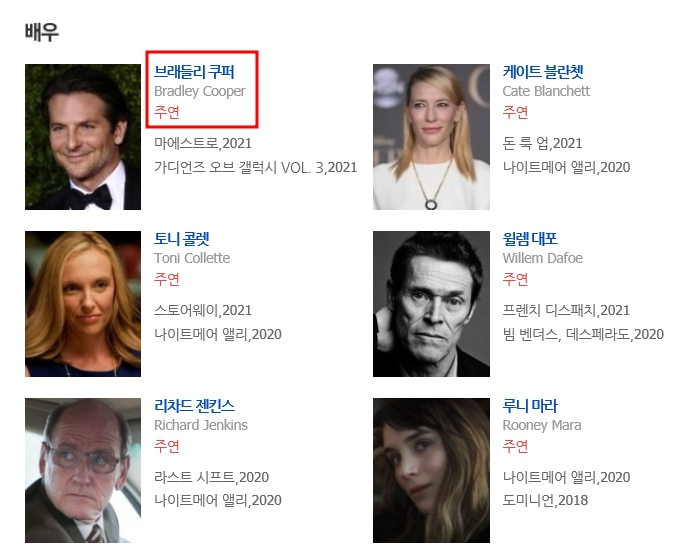Open the film 라스트 시프트,2020
This screenshot has height=553, width=684.
211,477
